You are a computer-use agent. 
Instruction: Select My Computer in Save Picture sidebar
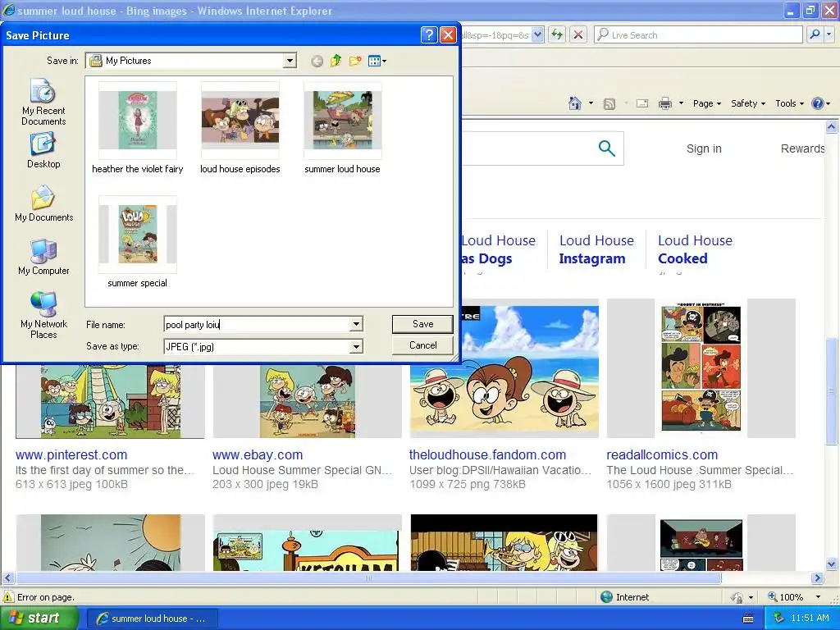[x=43, y=257]
